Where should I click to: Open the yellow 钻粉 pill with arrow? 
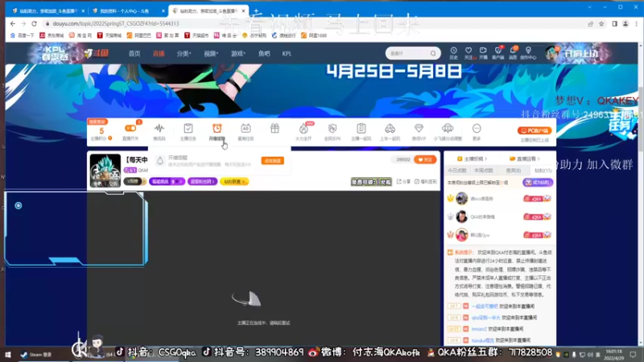[234, 182]
